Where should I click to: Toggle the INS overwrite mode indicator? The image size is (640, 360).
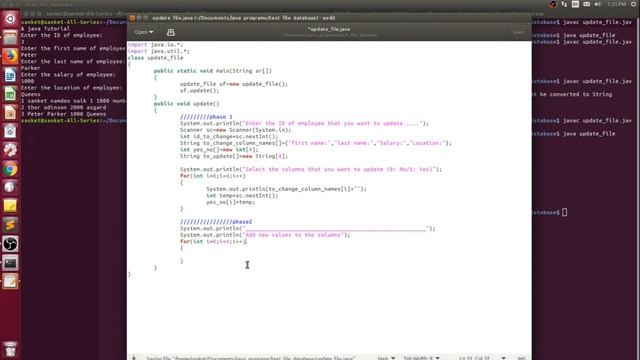[521, 358]
